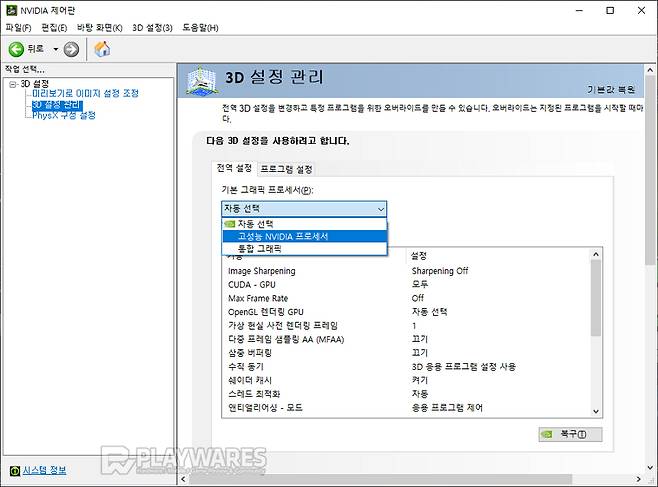This screenshot has width=658, height=487.
Task: Select PhysX 구성 설정 tree item
Action: click(x=64, y=115)
